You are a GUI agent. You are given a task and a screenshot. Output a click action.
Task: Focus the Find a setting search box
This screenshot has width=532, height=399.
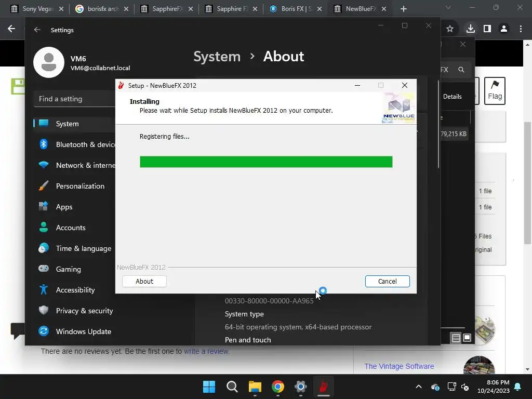coord(75,99)
